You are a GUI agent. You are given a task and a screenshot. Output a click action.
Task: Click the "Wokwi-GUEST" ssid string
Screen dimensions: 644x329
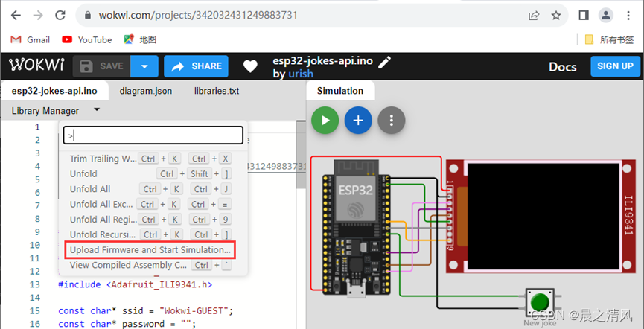click(193, 311)
